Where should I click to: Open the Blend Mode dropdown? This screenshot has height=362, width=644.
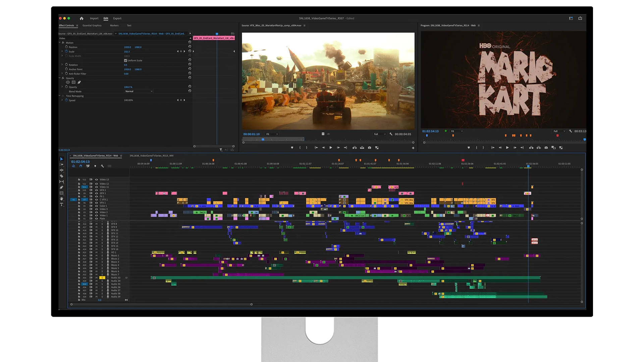pyautogui.click(x=139, y=91)
